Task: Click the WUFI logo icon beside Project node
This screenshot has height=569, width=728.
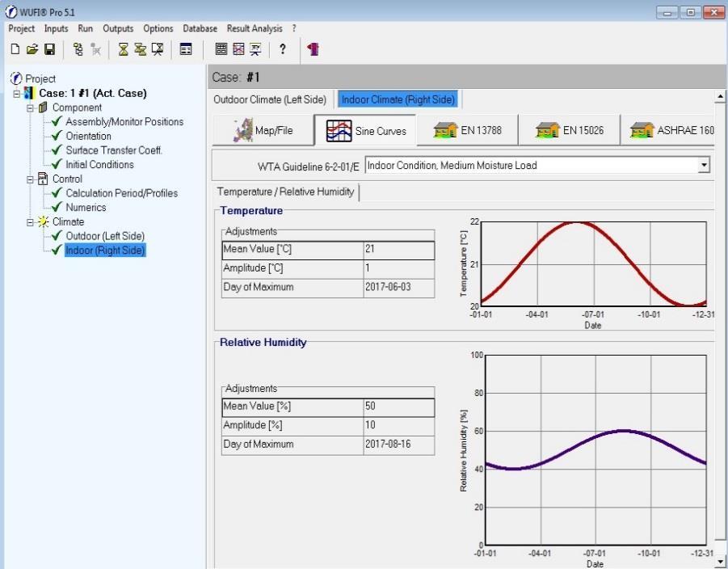Action: pos(16,78)
